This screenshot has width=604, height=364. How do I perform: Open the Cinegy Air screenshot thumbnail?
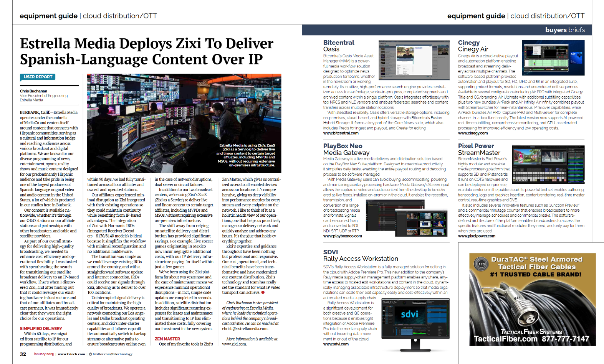point(553,58)
